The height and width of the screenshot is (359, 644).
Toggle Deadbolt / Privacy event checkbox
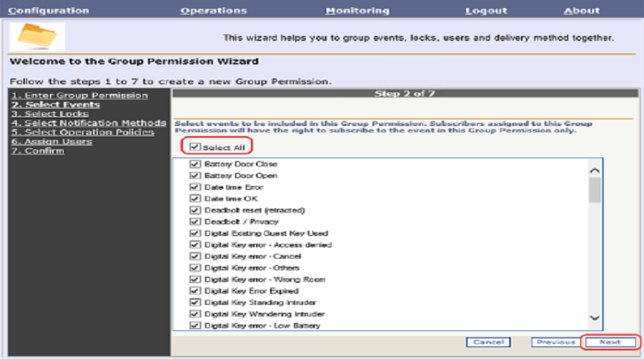point(195,222)
